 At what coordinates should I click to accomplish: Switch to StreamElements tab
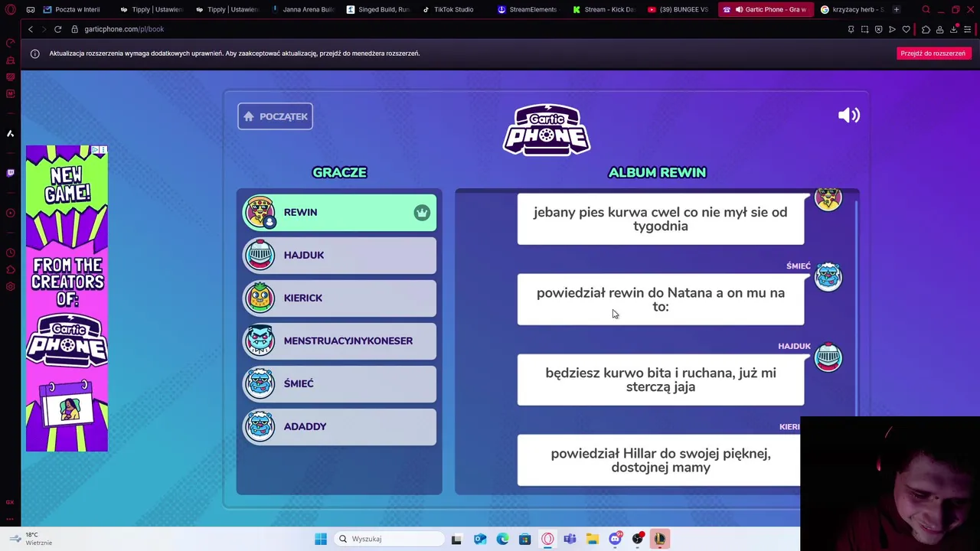click(x=529, y=9)
